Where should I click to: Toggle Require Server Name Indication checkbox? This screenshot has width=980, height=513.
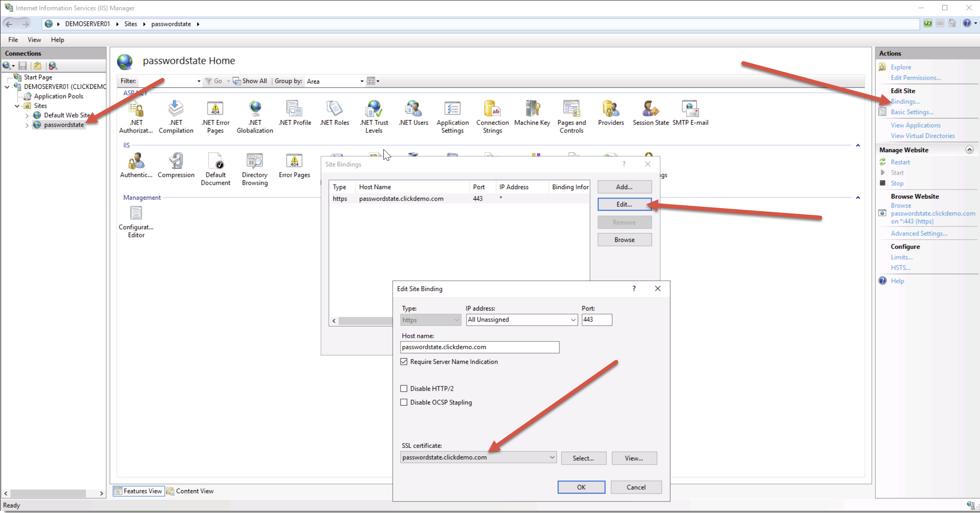404,362
